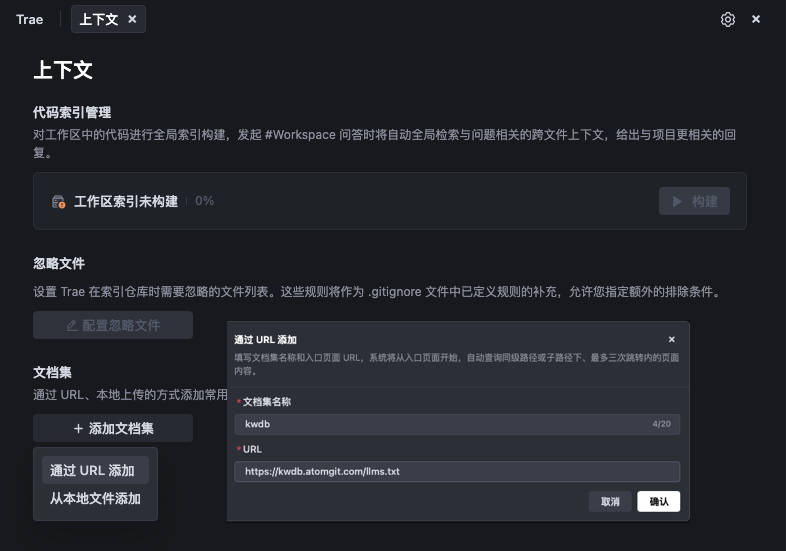Viewport: 786px width, 551px height.
Task: Click the pencil icon on 配置忽略文件
Action: tap(71, 325)
